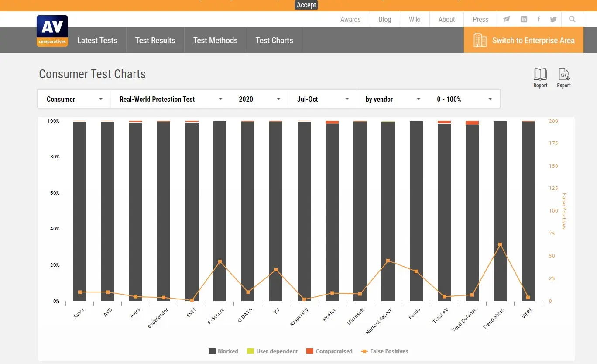The image size is (597, 364).
Task: Click the Avast bar in chart
Action: coord(80,211)
